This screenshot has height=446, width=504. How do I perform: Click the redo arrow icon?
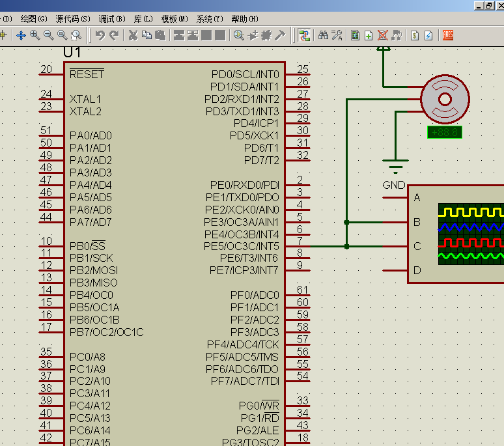tap(115, 35)
